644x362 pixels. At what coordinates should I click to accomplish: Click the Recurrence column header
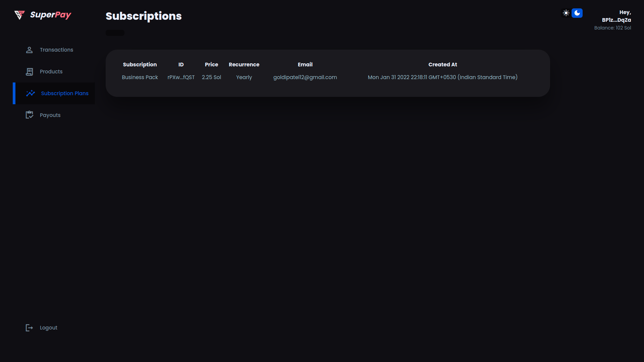[x=244, y=65]
